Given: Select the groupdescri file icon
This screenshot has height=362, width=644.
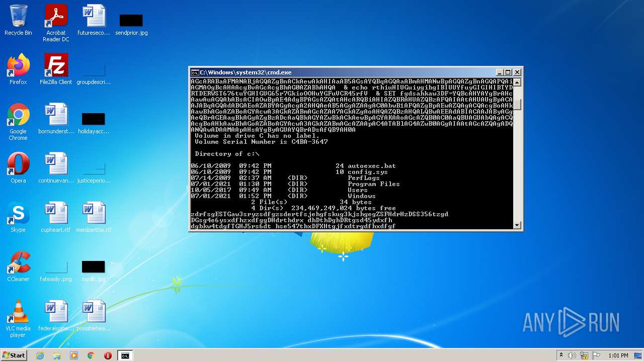Looking at the screenshot, I should pos(94,72).
